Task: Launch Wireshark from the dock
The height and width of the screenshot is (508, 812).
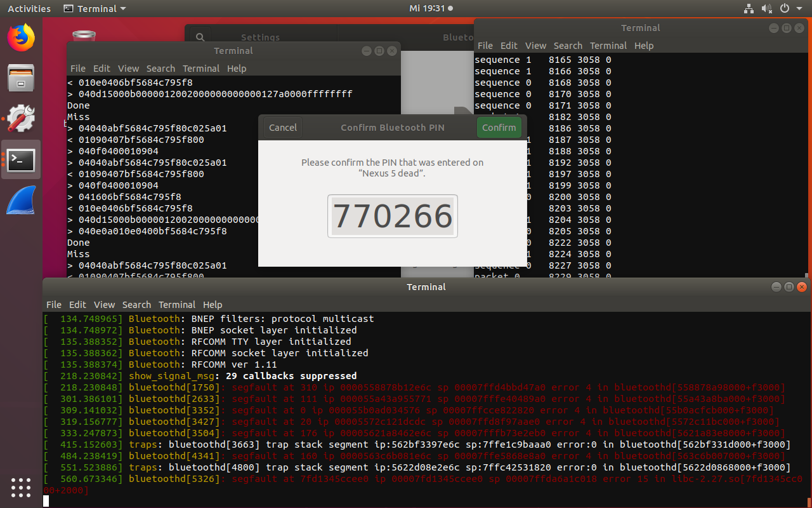Action: point(21,201)
